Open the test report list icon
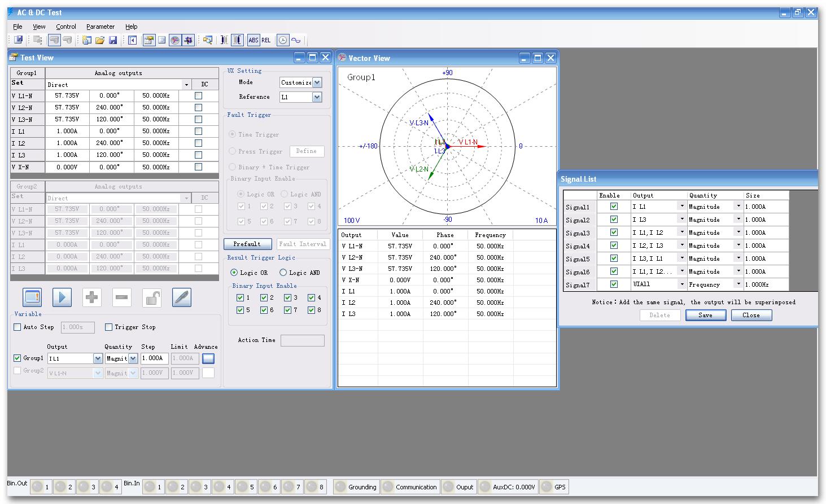 32,297
